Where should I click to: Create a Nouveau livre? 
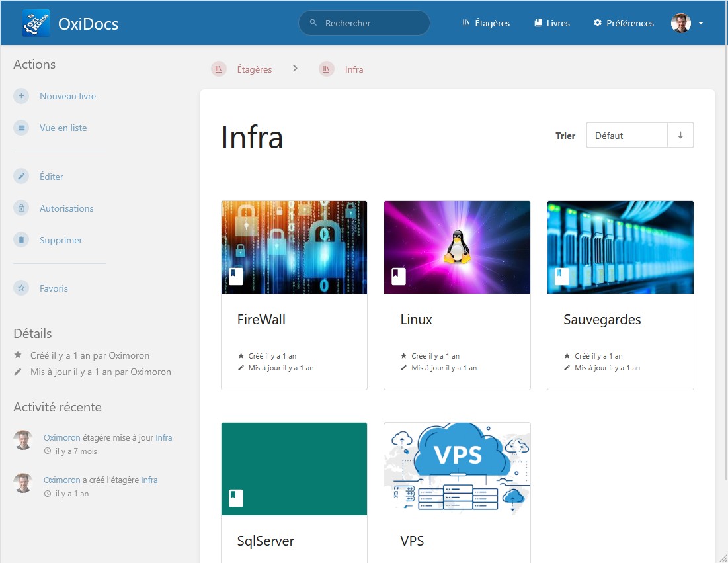pos(68,96)
